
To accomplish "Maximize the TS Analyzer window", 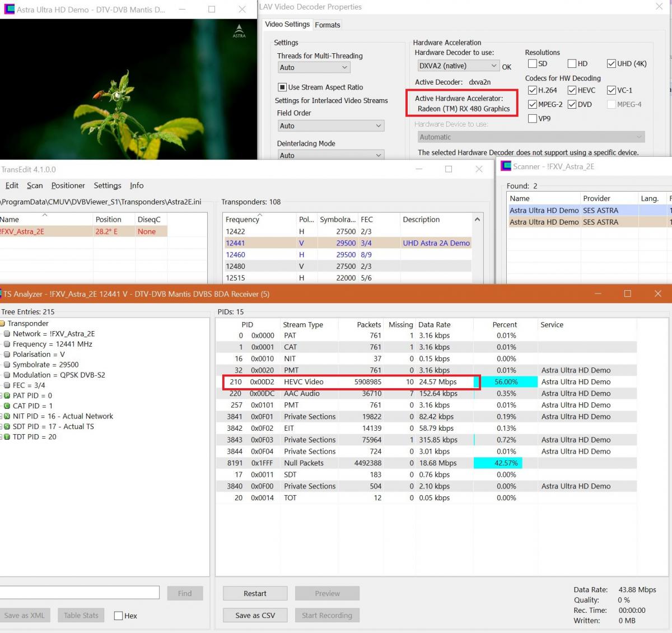I will [627, 294].
